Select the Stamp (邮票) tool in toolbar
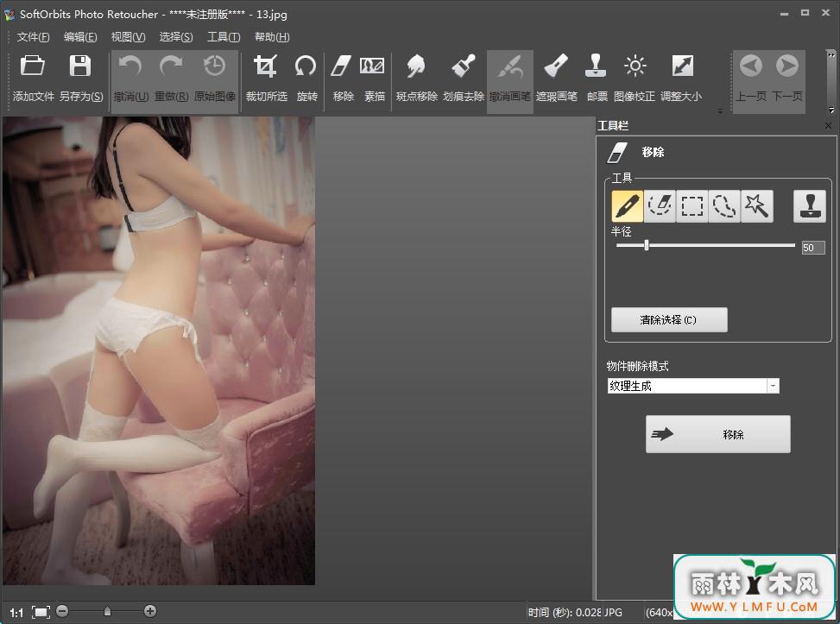This screenshot has width=840, height=624. coord(596,66)
